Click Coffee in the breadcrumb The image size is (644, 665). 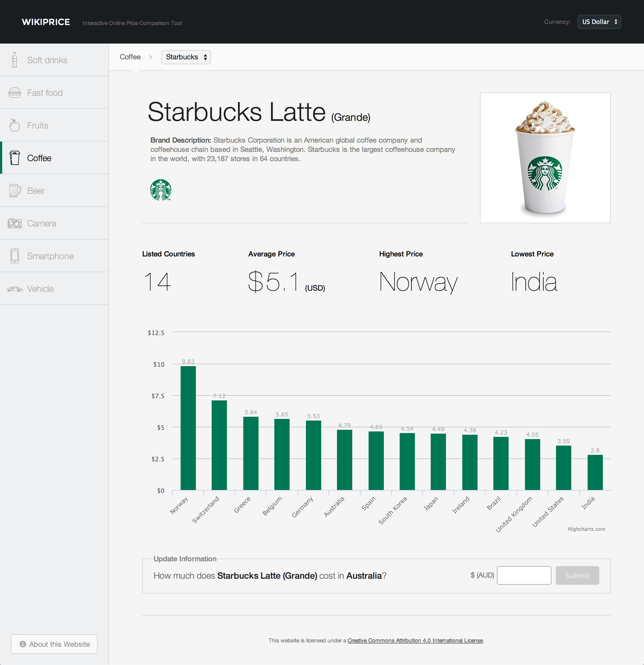coord(130,57)
